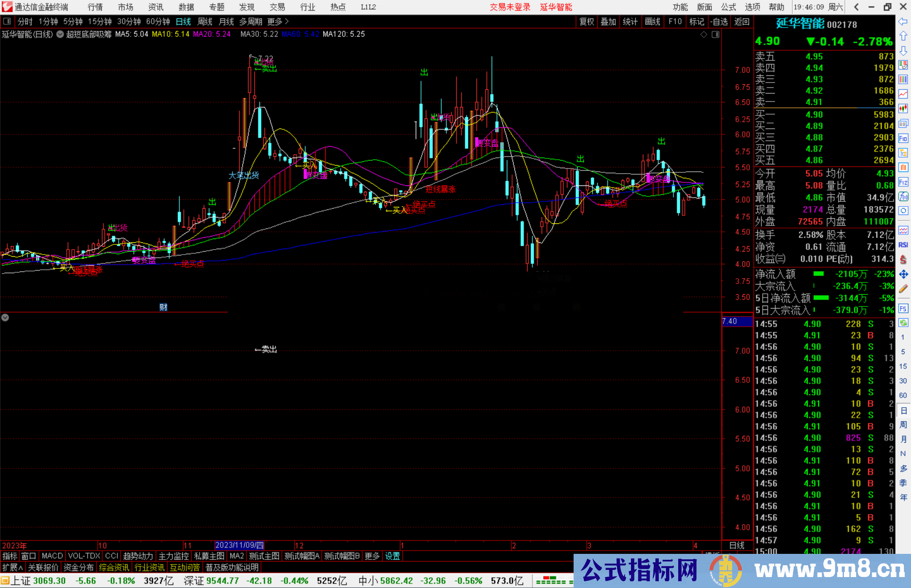Screen dimensions: 911x588
Task: Expand 更多 for additional chart periods
Action: 275,21
